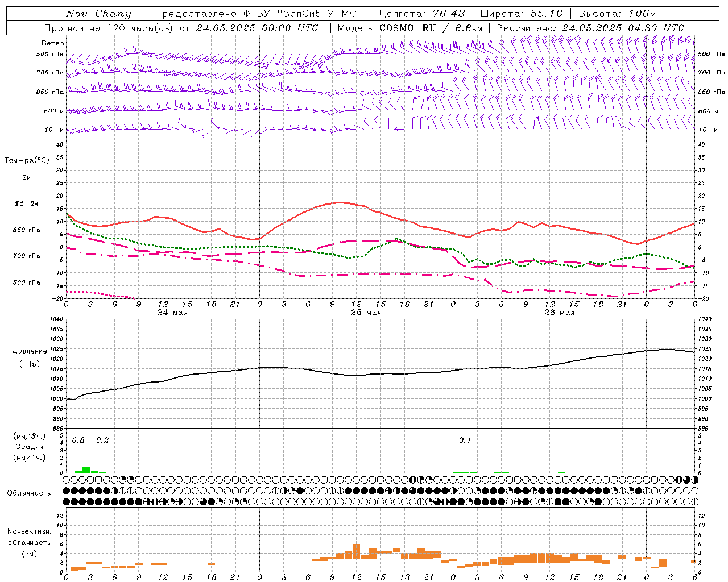Viewport: 728px width, 582px height.
Task: Click the Ветер panel label
Action: (x=53, y=43)
